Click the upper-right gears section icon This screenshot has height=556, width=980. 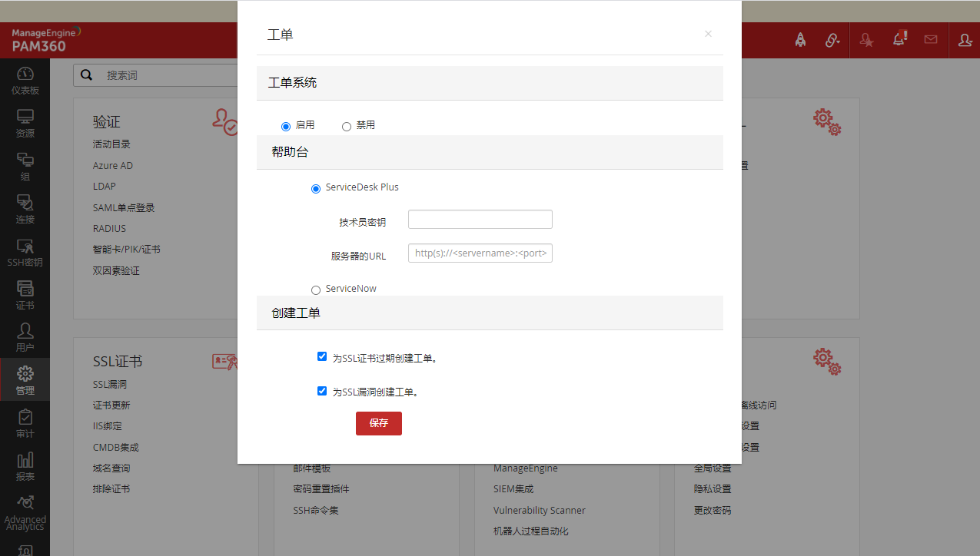coord(827,123)
